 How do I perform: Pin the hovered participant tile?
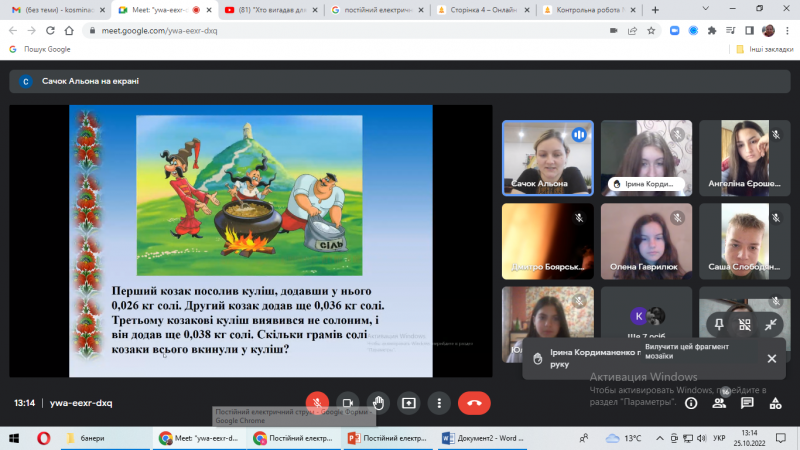pyautogui.click(x=719, y=324)
